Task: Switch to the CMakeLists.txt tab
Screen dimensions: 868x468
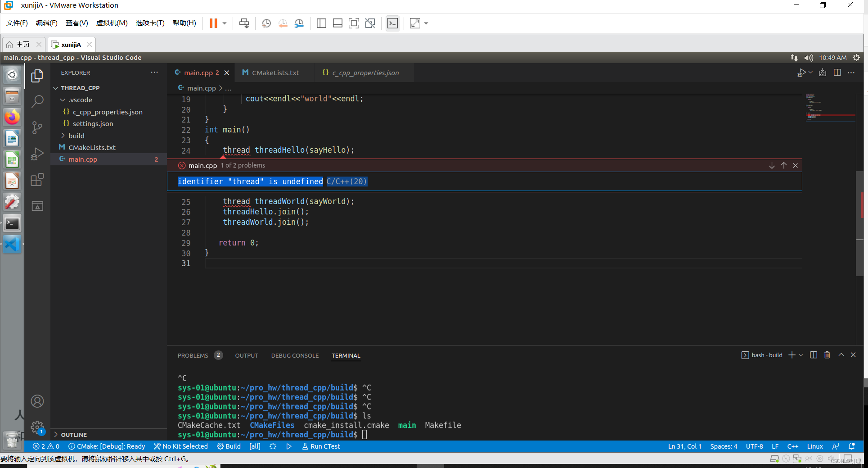Action: click(275, 72)
